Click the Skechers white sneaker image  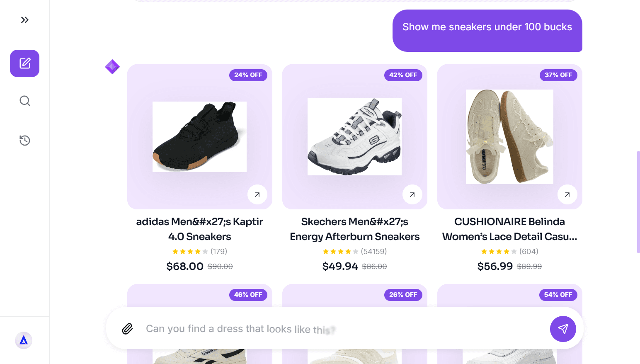tap(354, 137)
